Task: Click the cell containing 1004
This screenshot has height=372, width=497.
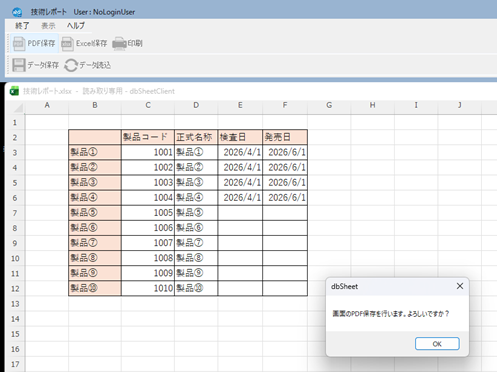Action: (148, 198)
